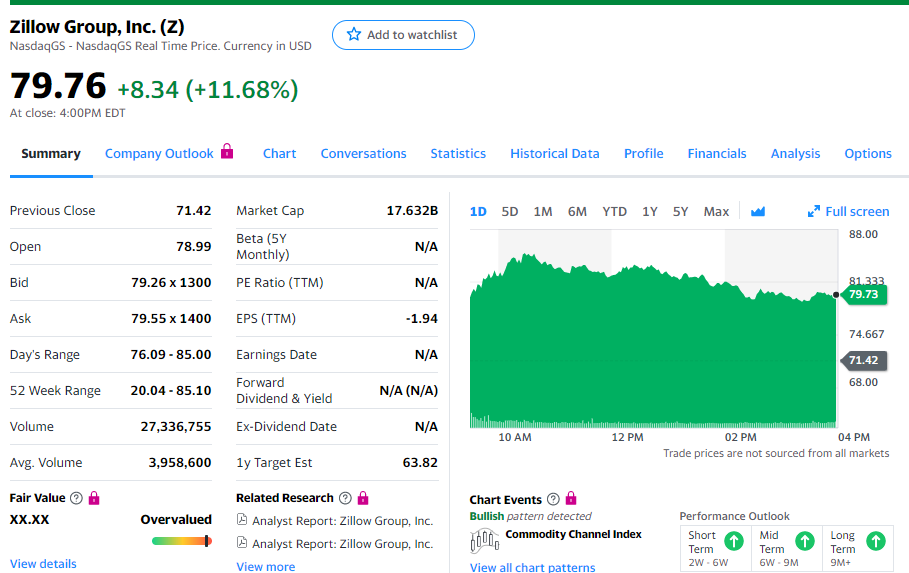Click the Chart Events help question mark

pyautogui.click(x=553, y=499)
